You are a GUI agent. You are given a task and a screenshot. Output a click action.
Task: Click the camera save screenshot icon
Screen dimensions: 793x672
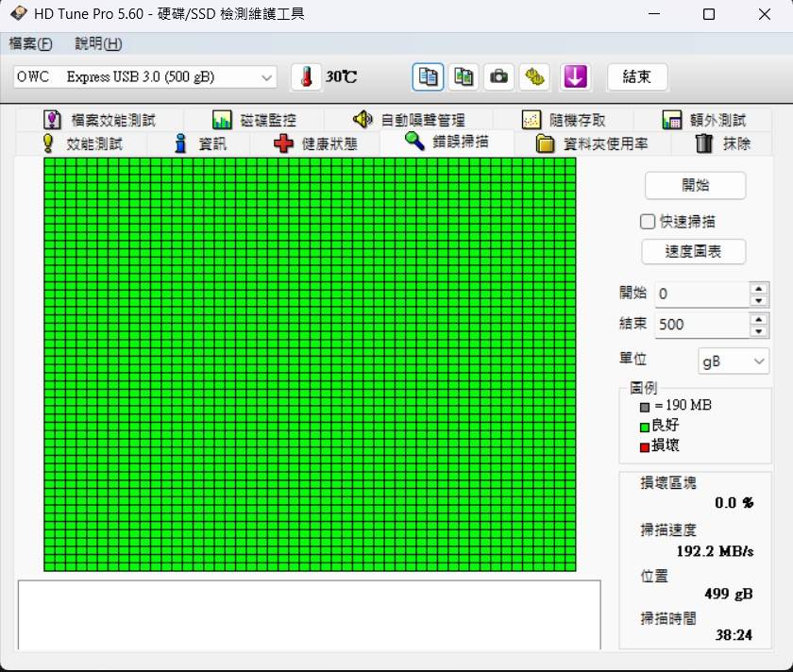498,77
